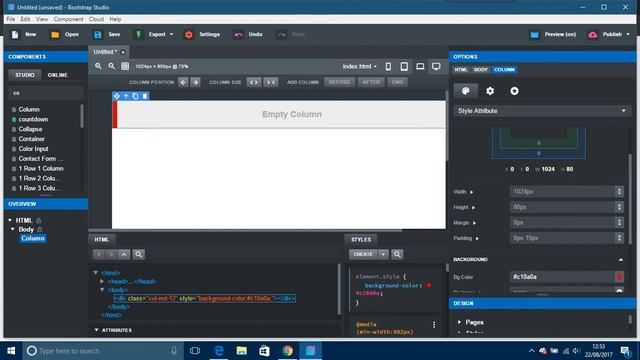The width and height of the screenshot is (640, 360).
Task: Decrease the column size
Action: tap(271, 82)
